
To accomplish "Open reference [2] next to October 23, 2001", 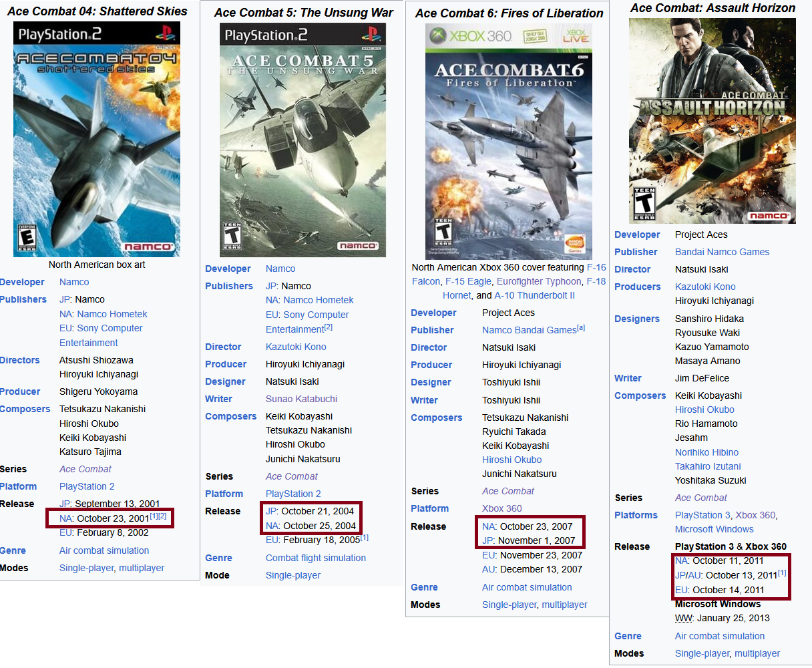I will click(x=162, y=516).
